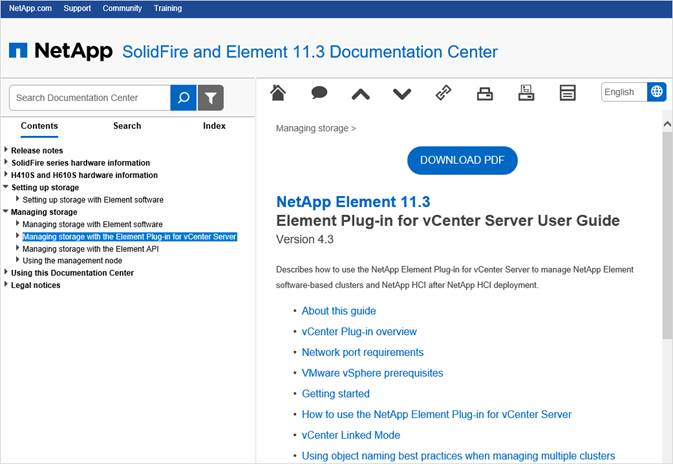This screenshot has height=464, width=673.
Task: Expand H410S and H610S hardware information arrow
Action: point(6,174)
